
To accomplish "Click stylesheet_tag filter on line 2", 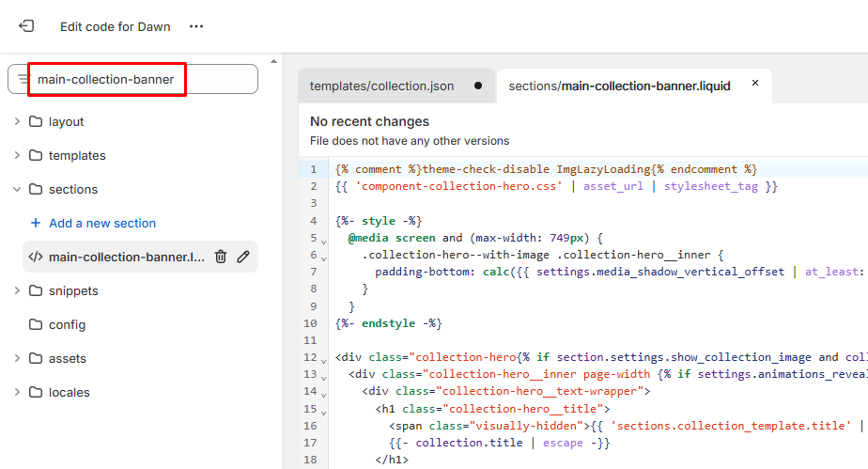I will pyautogui.click(x=711, y=186).
